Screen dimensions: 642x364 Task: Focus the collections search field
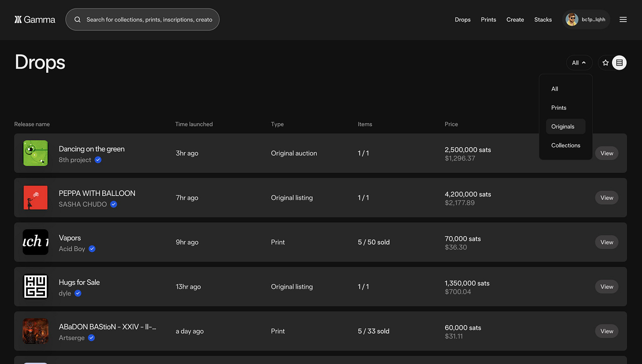[x=142, y=19]
